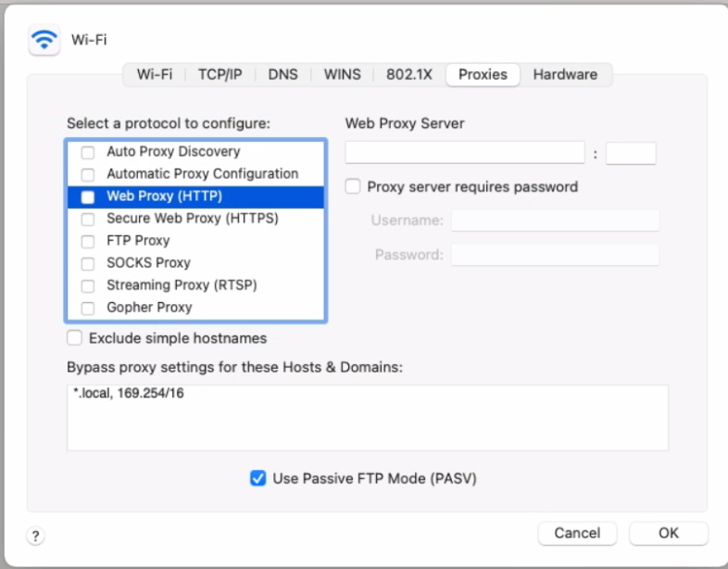Click the Cancel button
Image resolution: width=728 pixels, height=569 pixels.
coord(577,533)
